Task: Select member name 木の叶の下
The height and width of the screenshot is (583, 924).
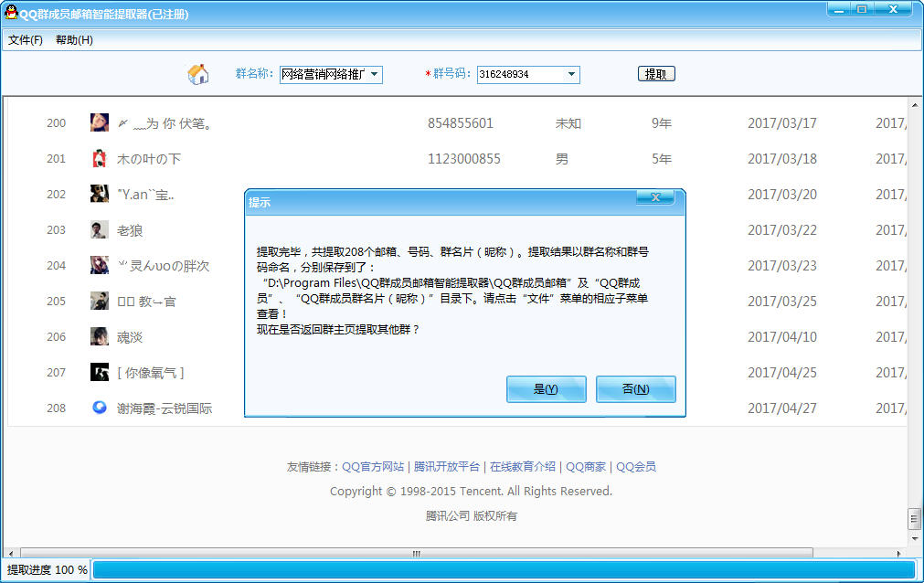Action: (149, 159)
